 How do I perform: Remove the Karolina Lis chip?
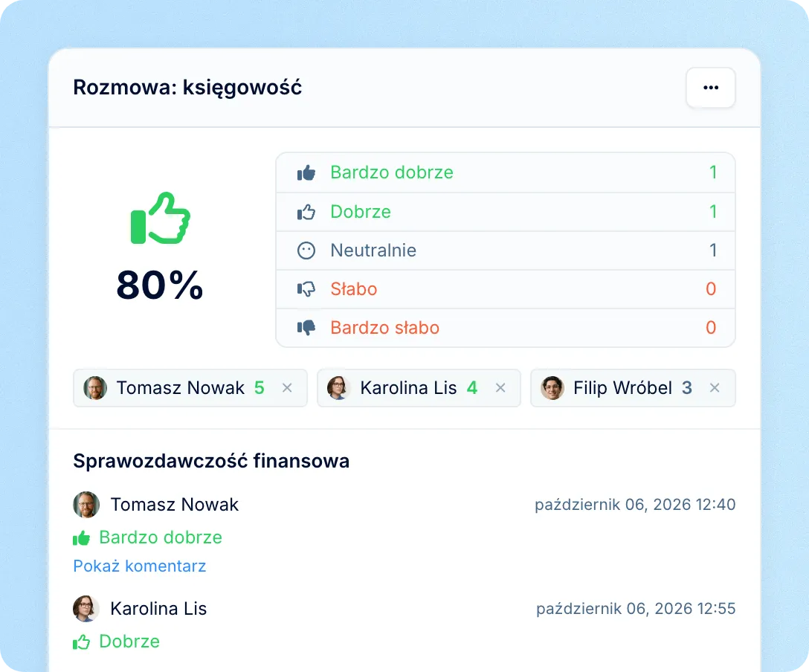500,388
